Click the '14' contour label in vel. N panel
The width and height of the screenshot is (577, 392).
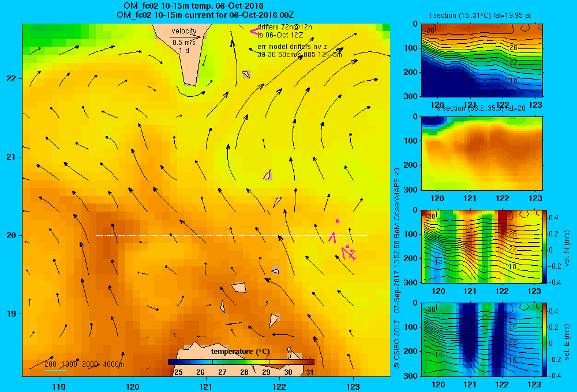point(438,262)
